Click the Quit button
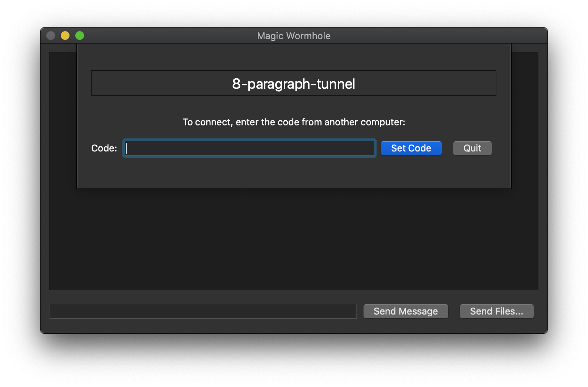Viewport: 588px width, 387px height. (x=472, y=148)
